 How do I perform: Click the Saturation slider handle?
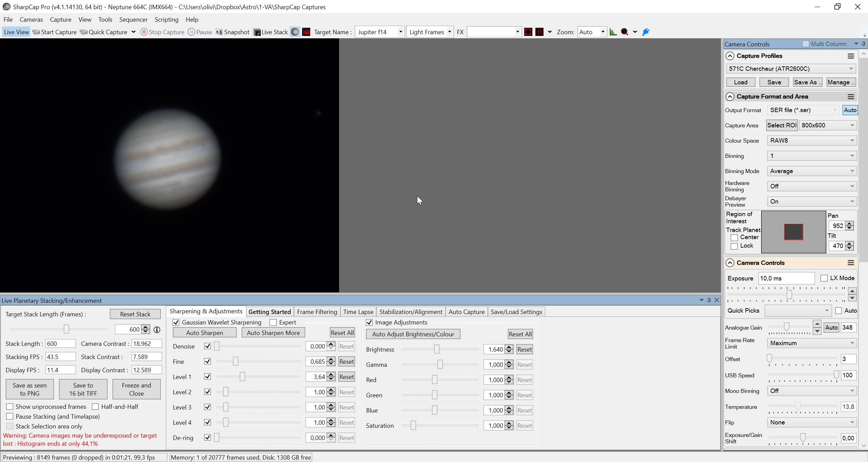[413, 425]
